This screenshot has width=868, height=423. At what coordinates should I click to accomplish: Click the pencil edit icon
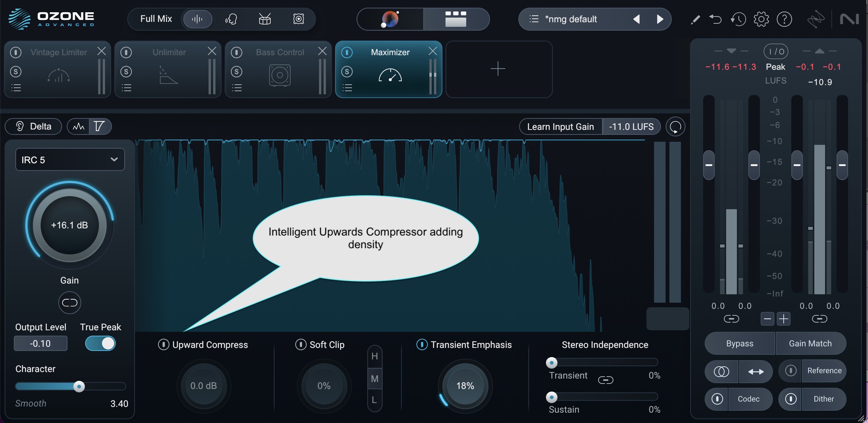pyautogui.click(x=695, y=20)
